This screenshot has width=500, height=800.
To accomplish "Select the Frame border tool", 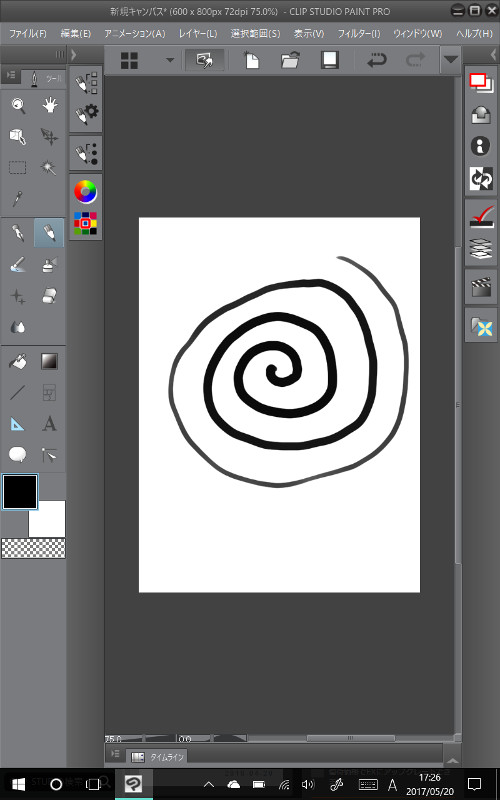I will [x=49, y=393].
